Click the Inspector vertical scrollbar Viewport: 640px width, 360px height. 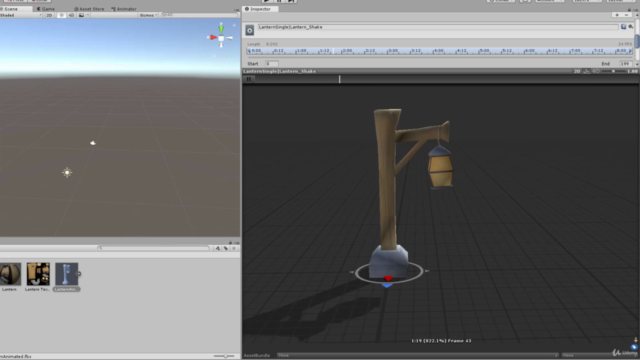pos(637,41)
